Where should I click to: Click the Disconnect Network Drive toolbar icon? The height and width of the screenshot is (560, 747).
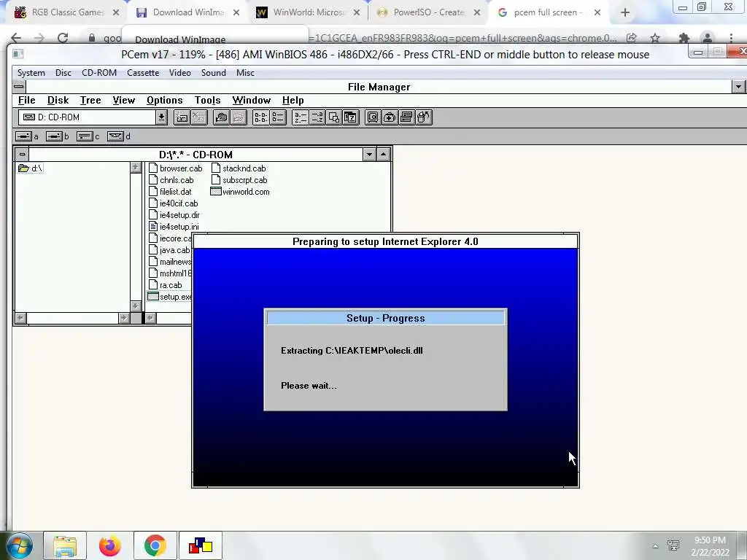tap(198, 117)
